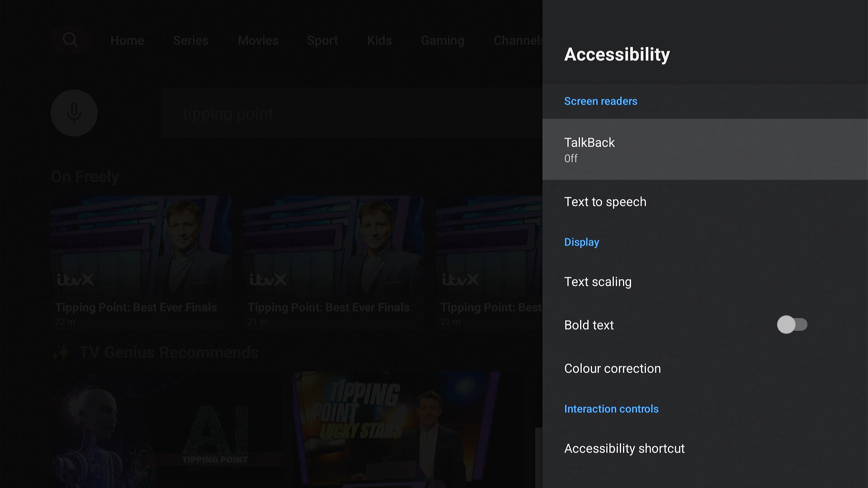Open the Gaming tab
This screenshot has width=868, height=488.
tap(443, 41)
